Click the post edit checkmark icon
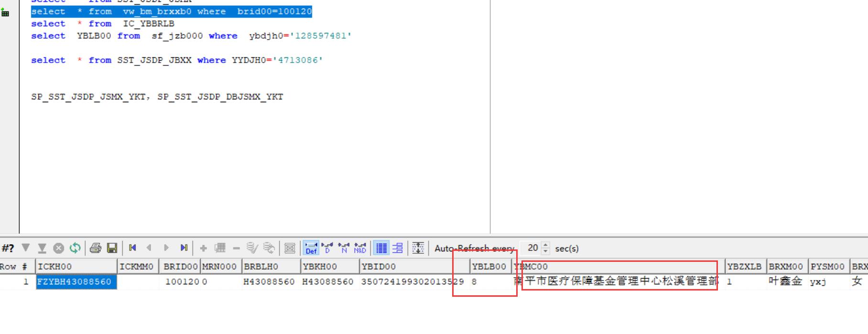Image resolution: width=868 pixels, height=334 pixels. click(252, 248)
